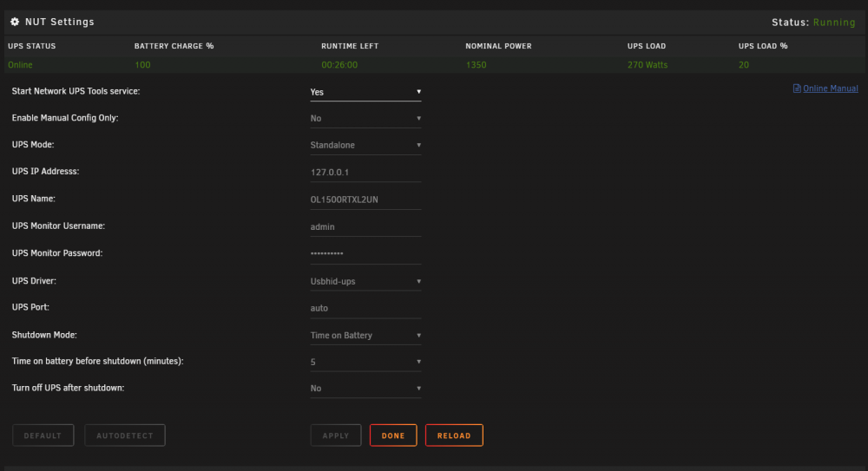868x471 pixels.
Task: Click the UPS IP Address field
Action: click(x=365, y=172)
